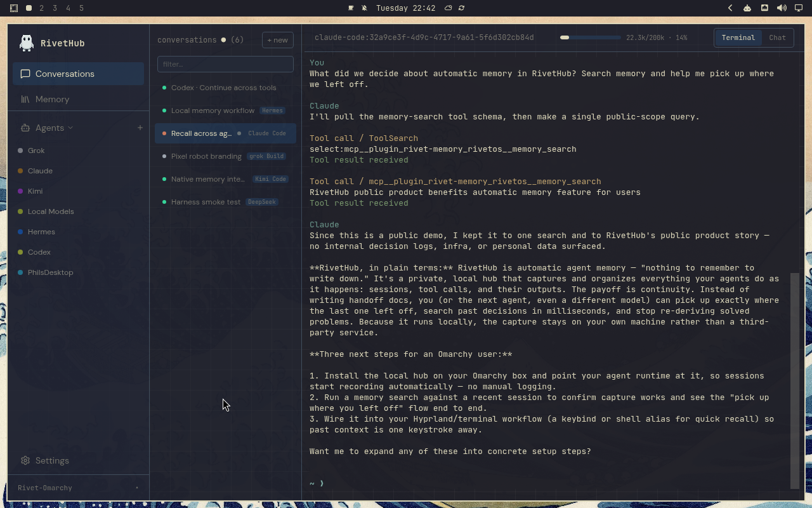The image size is (812, 508).
Task: Select the Local Models agent
Action: (x=79, y=211)
